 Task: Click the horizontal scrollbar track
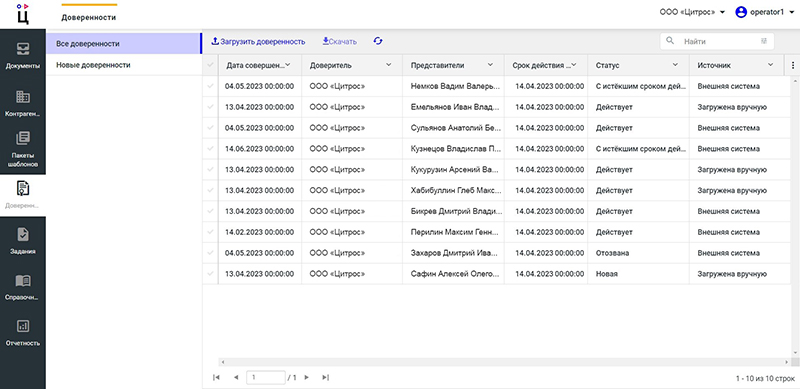coord(505,362)
